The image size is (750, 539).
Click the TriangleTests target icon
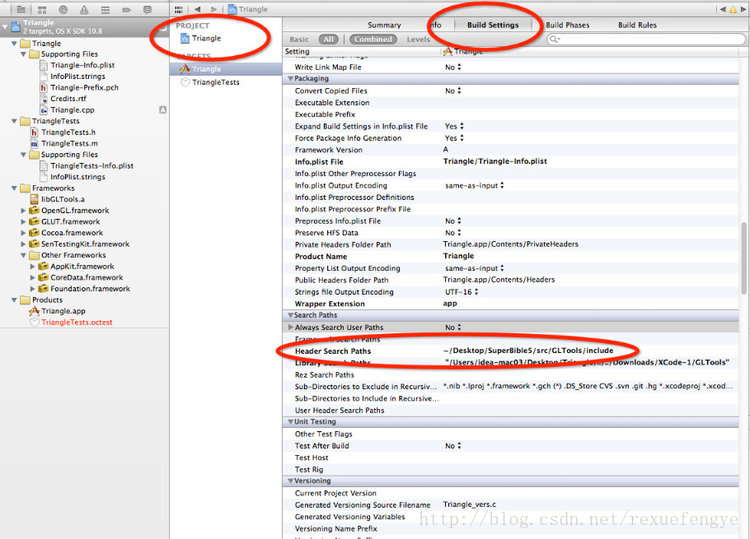click(185, 82)
